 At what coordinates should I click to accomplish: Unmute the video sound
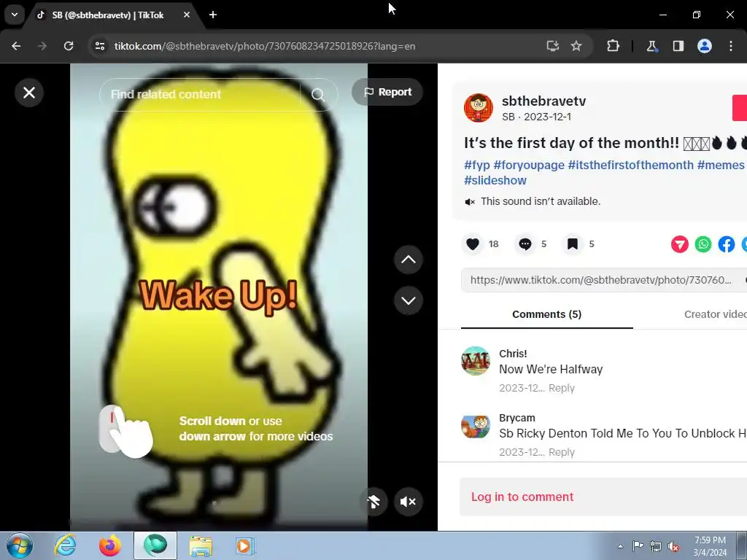(409, 502)
